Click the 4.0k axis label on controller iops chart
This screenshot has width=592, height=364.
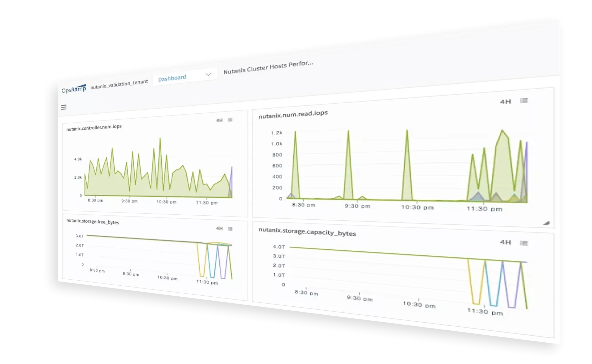(x=78, y=159)
